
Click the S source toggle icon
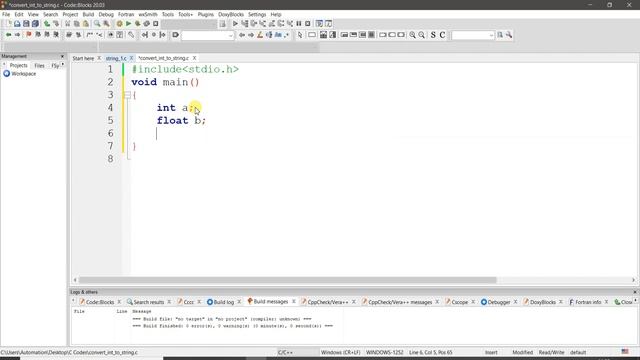coord(433,35)
